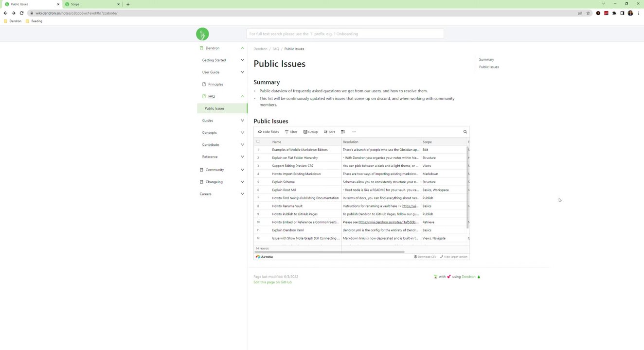Viewport: 644px width, 350px height.
Task: Select Public Issues in the sidebar
Action: tap(215, 108)
